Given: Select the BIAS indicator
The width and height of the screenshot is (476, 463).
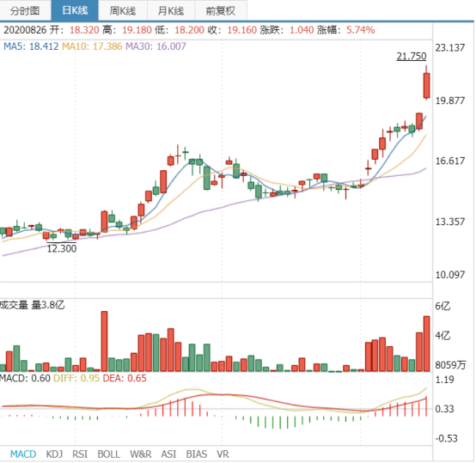Looking at the screenshot, I should pos(197,454).
